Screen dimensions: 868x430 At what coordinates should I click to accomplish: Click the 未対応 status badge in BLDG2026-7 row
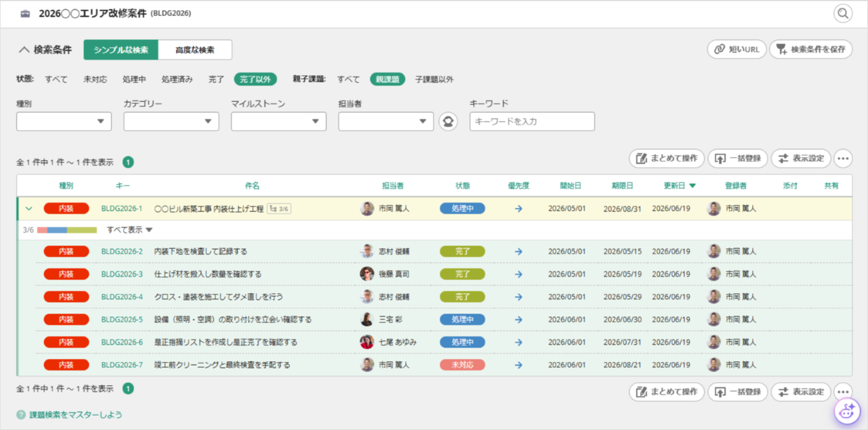[462, 365]
